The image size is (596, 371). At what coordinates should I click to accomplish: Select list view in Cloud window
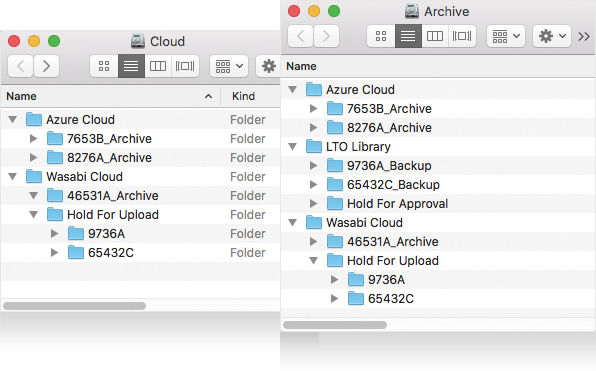pos(131,66)
